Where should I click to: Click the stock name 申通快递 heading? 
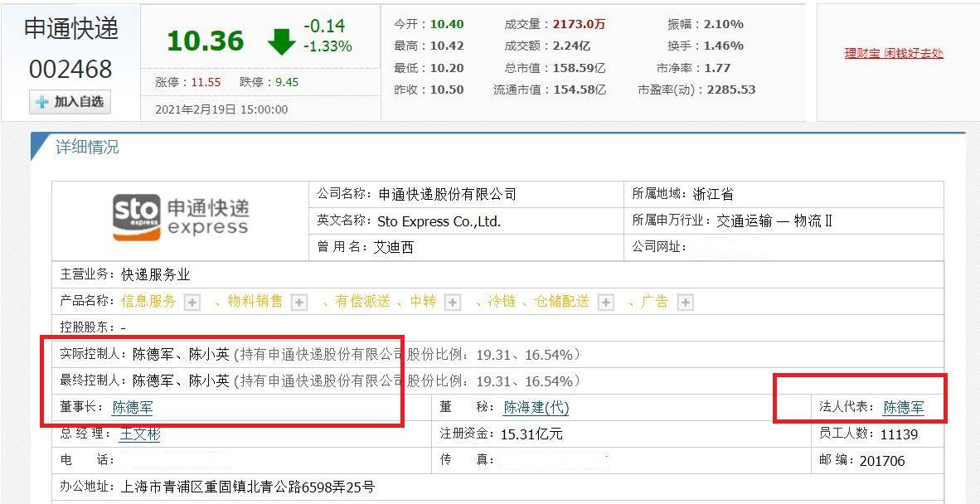pyautogui.click(x=71, y=29)
